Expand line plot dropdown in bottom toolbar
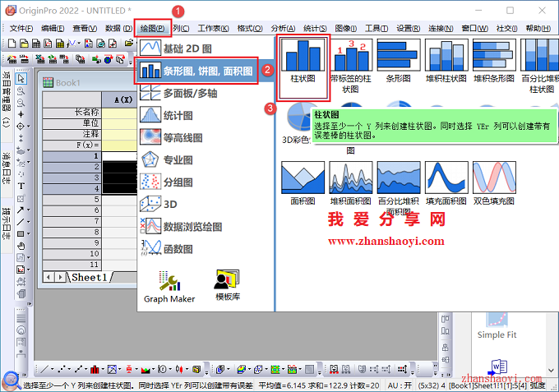The width and height of the screenshot is (559, 392). tap(52, 370)
